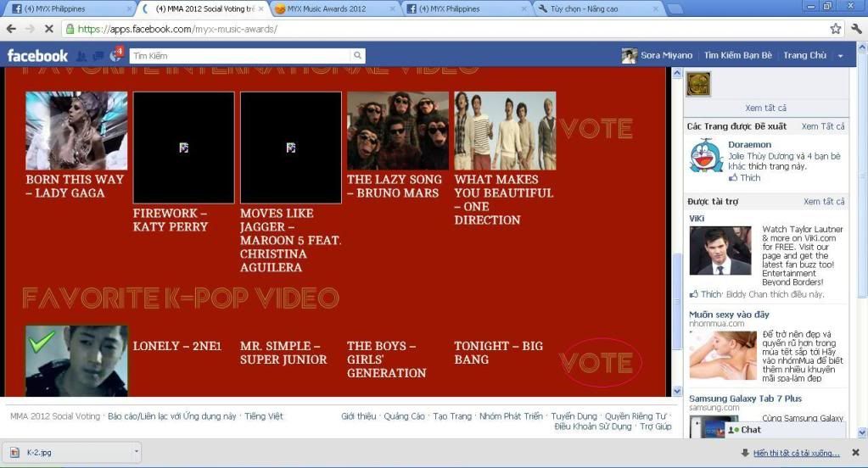The image size is (868, 468).
Task: Select the Firework Katy Perry video box
Action: (x=184, y=148)
